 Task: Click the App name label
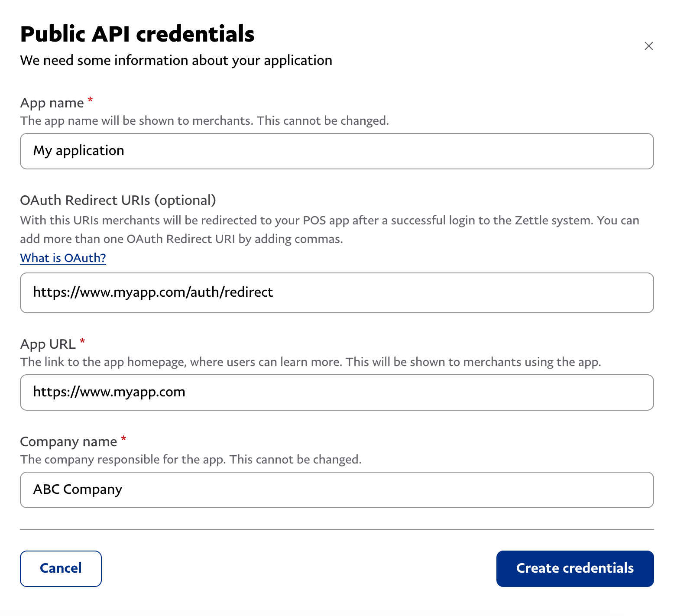pos(52,103)
